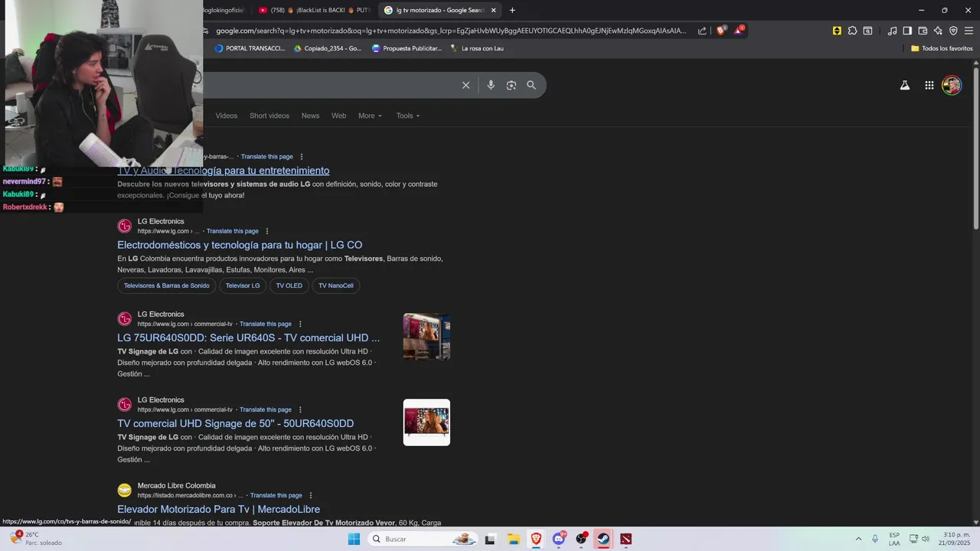Open more options for first LG result

(301, 157)
